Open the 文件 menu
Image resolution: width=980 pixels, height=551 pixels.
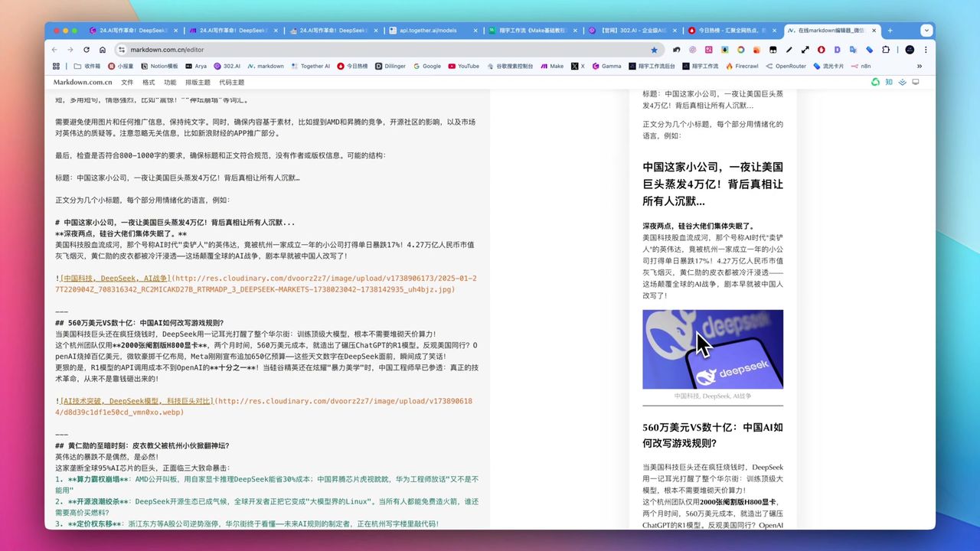[x=127, y=82]
